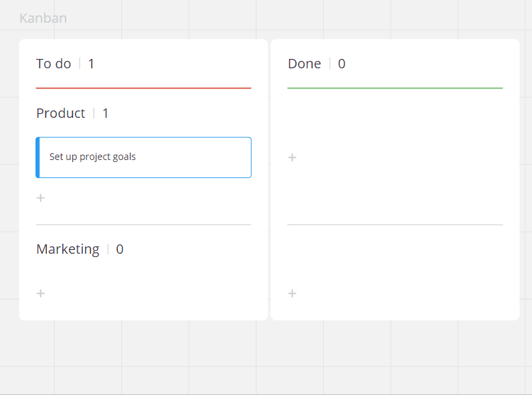Click the green line under Done
Image resolution: width=532 pixels, height=395 pixels.
pos(395,88)
